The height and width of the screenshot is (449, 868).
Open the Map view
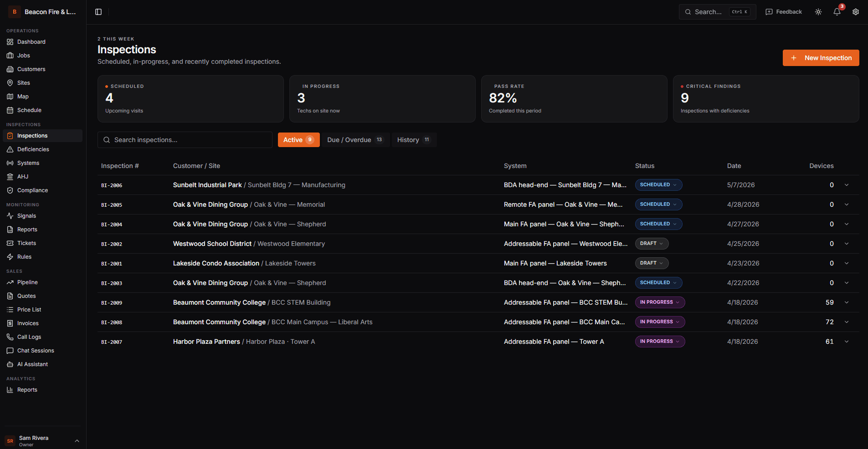click(22, 96)
